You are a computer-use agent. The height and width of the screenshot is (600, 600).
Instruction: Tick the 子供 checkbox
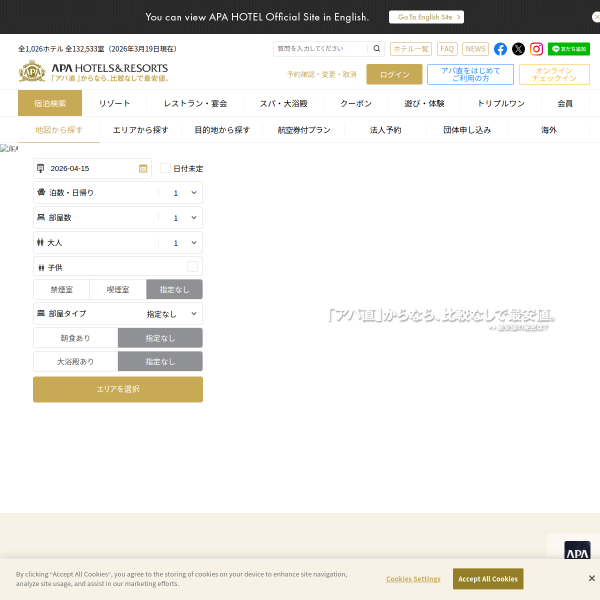[x=192, y=266]
